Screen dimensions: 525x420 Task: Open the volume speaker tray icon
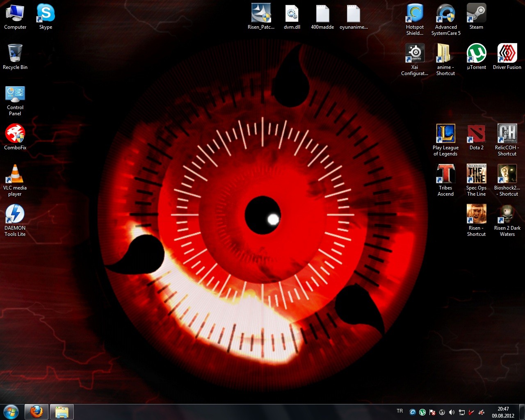[x=452, y=412]
